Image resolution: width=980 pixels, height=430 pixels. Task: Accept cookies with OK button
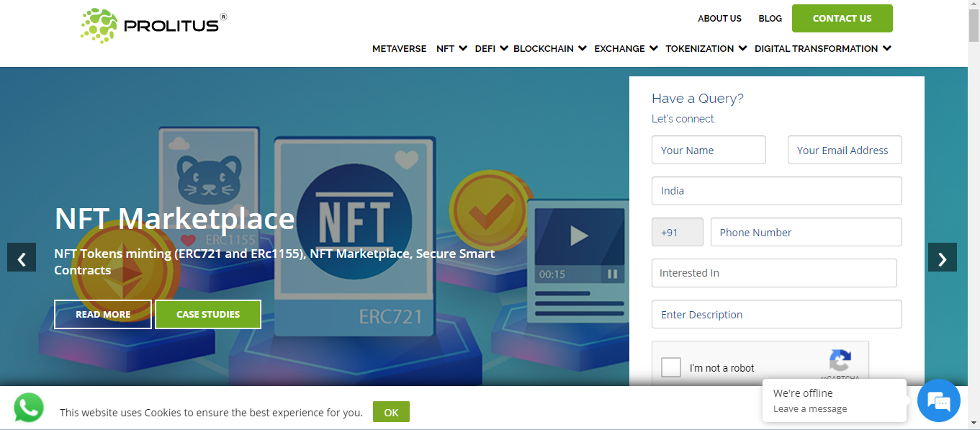click(391, 412)
